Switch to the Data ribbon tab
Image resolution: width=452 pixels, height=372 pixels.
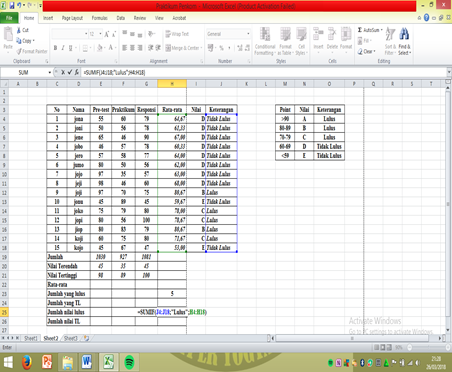point(121,18)
